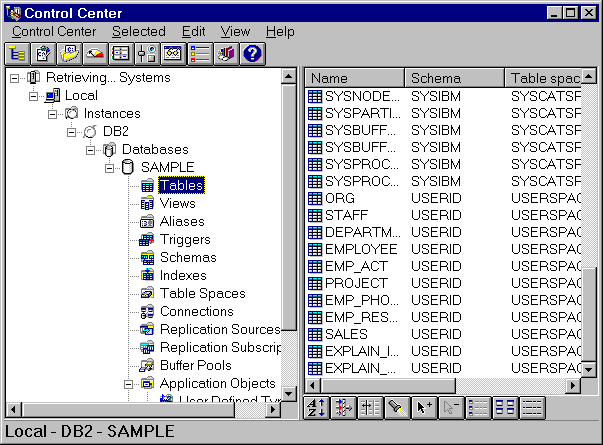Click the Filter icon in bottom toolbar
Viewport: 603px width, 445px height.
tap(345, 407)
